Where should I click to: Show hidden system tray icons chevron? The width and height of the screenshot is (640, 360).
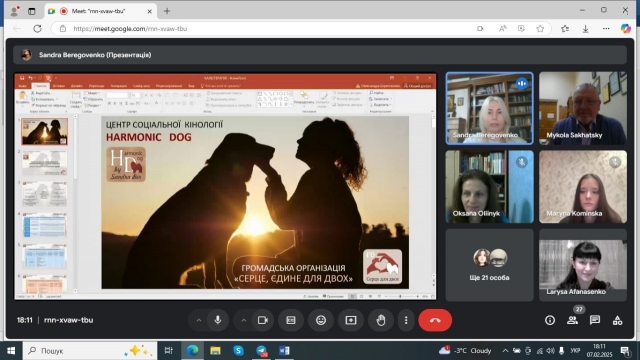(x=505, y=351)
